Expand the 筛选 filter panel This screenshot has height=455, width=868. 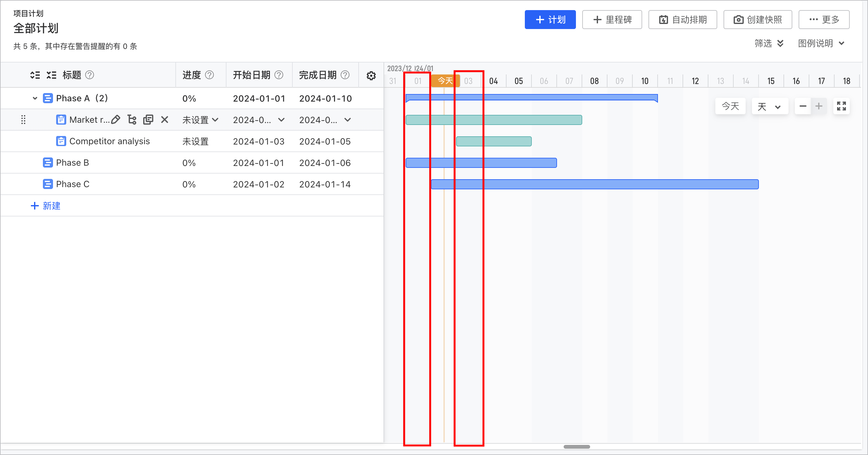pos(769,44)
